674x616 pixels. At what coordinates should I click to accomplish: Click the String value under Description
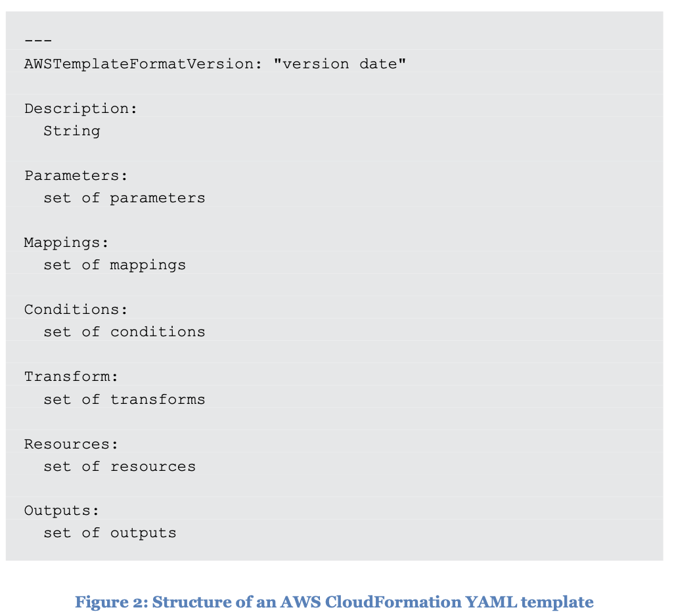(72, 131)
